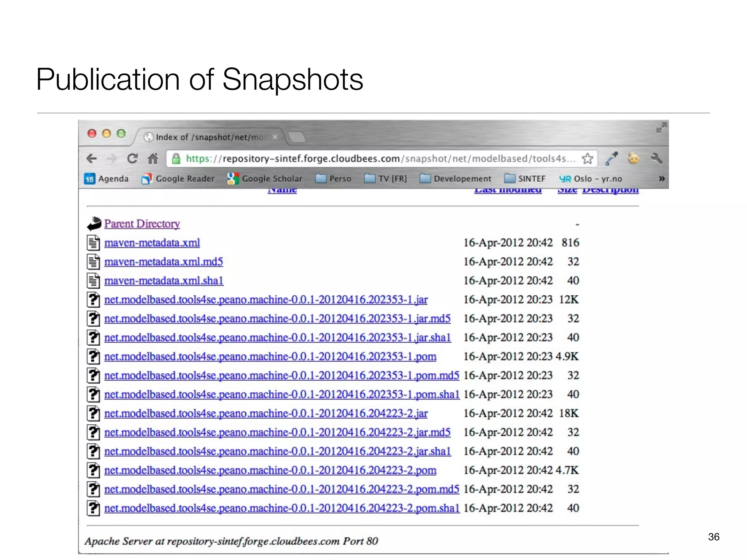The image size is (747, 560).
Task: Click the unknown-file icon beside 202353-1.pom.sha1
Action: click(93, 394)
